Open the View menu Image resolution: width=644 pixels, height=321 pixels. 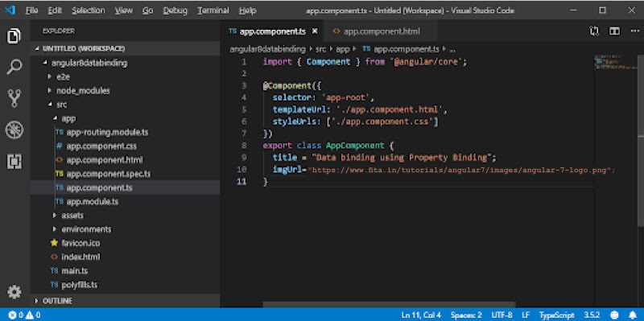[123, 10]
